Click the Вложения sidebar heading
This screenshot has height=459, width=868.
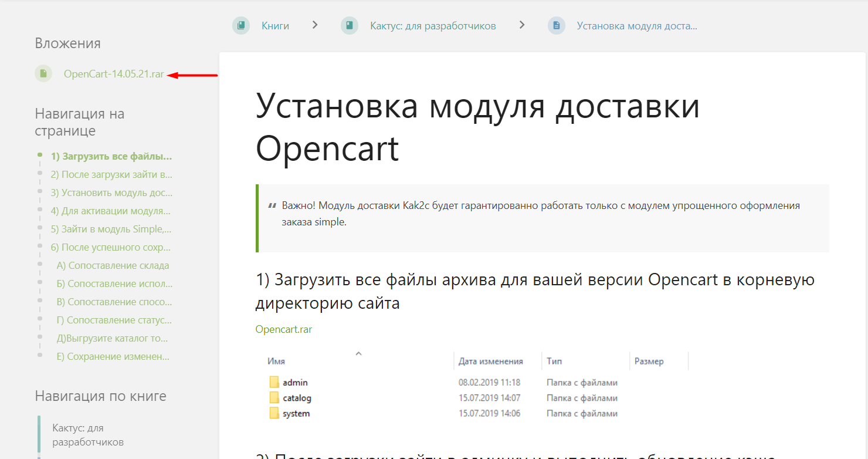pyautogui.click(x=67, y=43)
